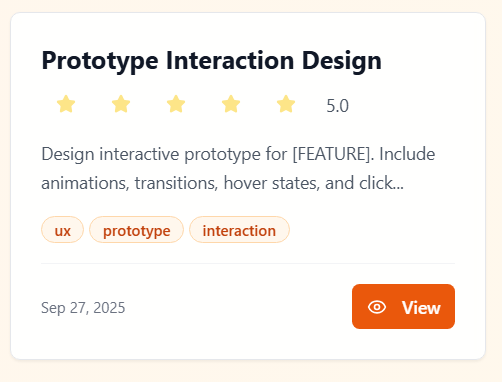Click the 5.0 rating score
The height and width of the screenshot is (382, 502).
(x=337, y=106)
